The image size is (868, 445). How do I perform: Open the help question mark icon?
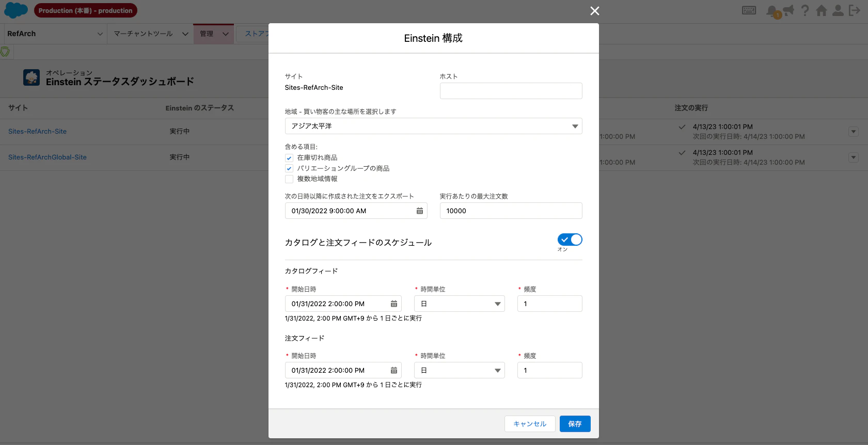(x=805, y=10)
